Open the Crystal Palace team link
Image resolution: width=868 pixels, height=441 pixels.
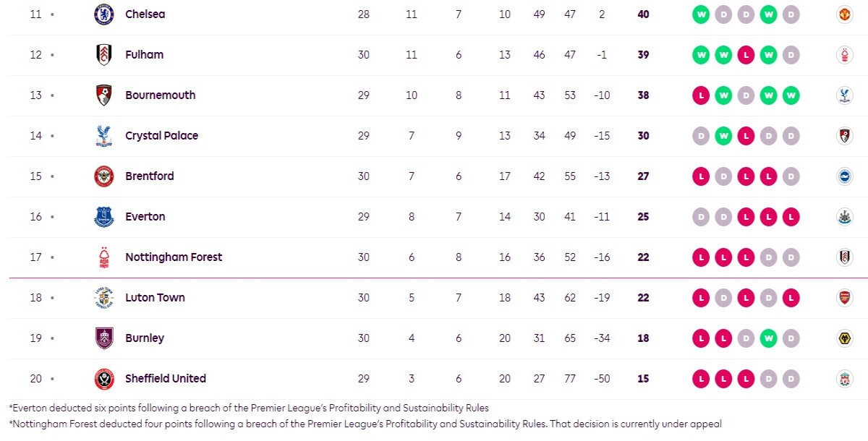[161, 136]
